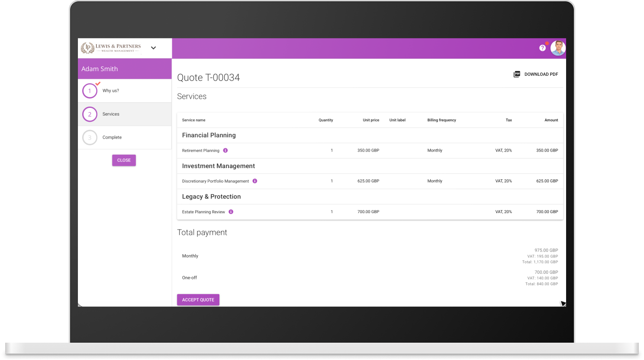Click the PDF download icon
The image size is (644, 360).
[517, 74]
